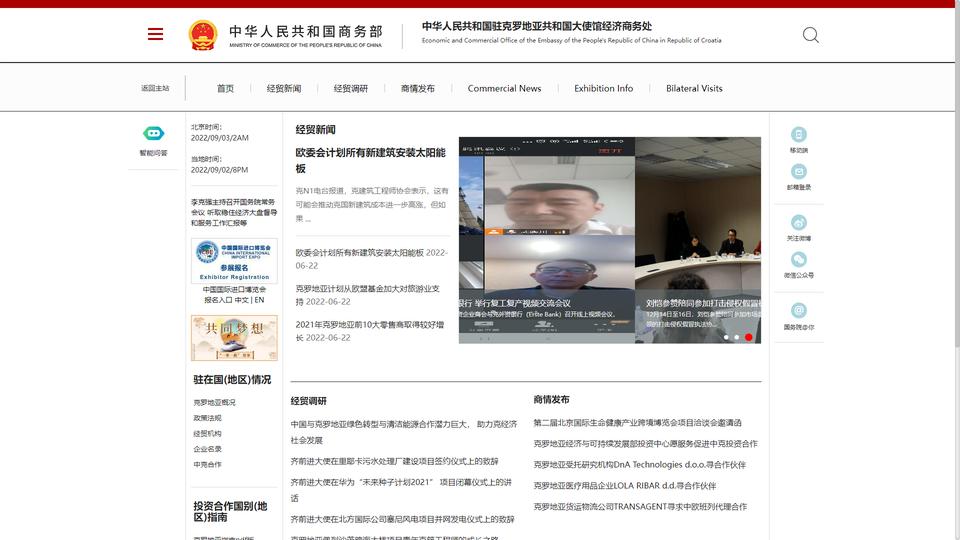This screenshot has width=960, height=540.
Task: Open 2021年克罗地亚前10大零售商 news
Action: pyautogui.click(x=370, y=331)
